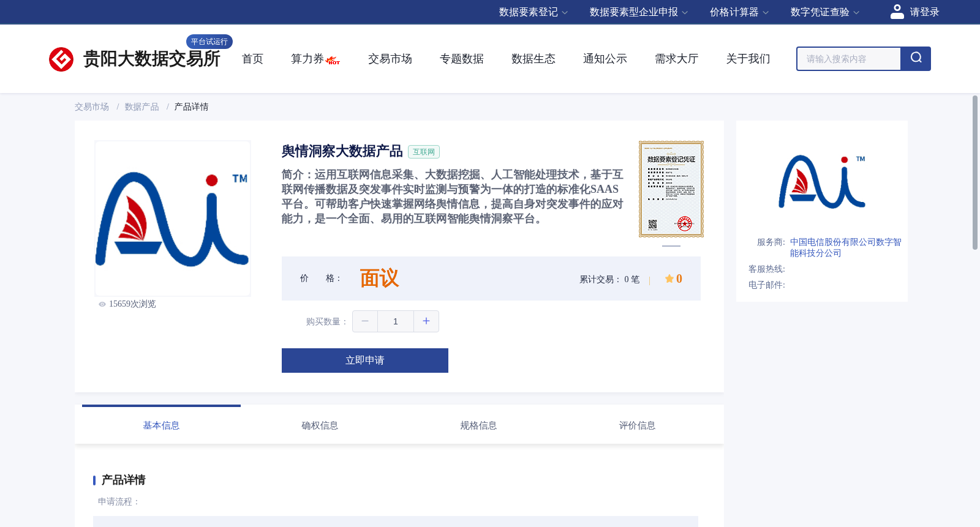Decrease purchase quantity with minus button

(365, 321)
